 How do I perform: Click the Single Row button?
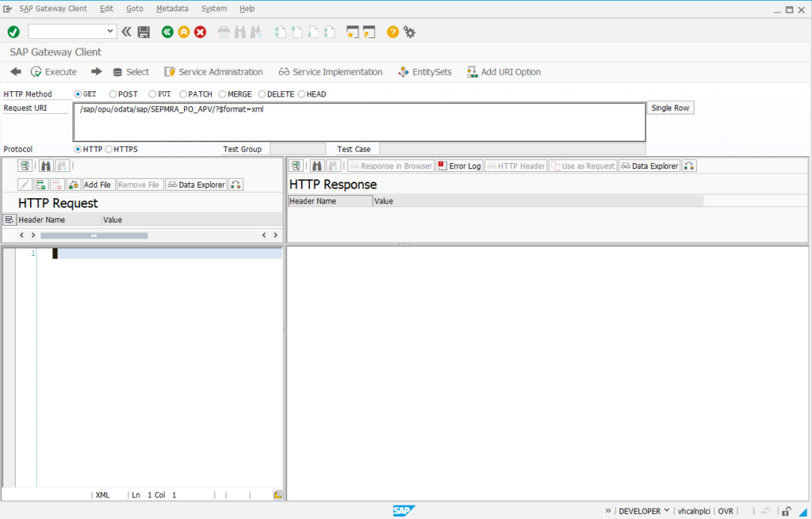tap(670, 108)
